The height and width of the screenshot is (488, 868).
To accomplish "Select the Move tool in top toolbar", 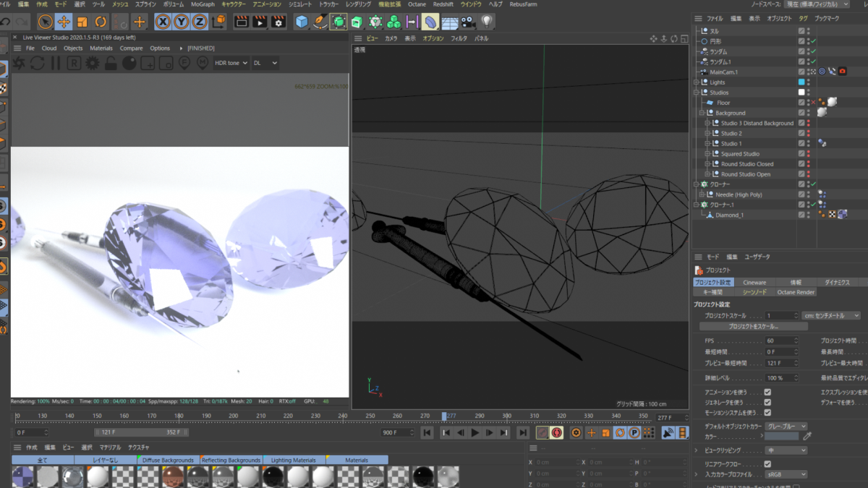I will click(x=64, y=22).
